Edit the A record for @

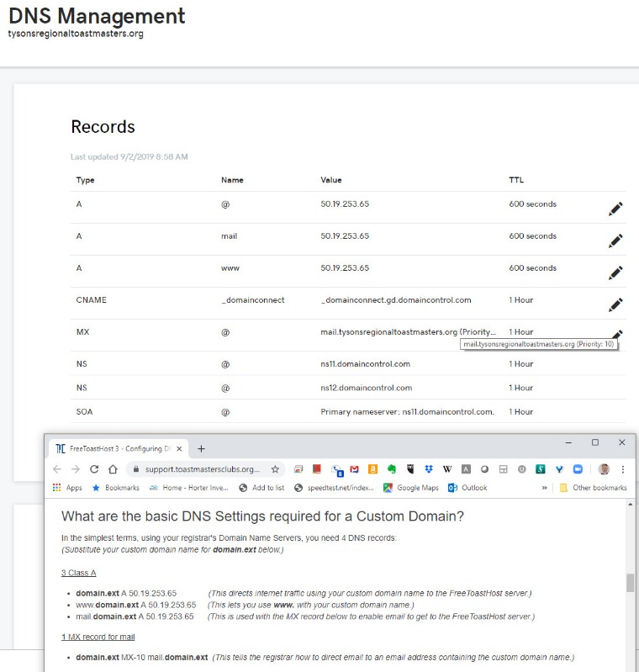click(x=615, y=209)
